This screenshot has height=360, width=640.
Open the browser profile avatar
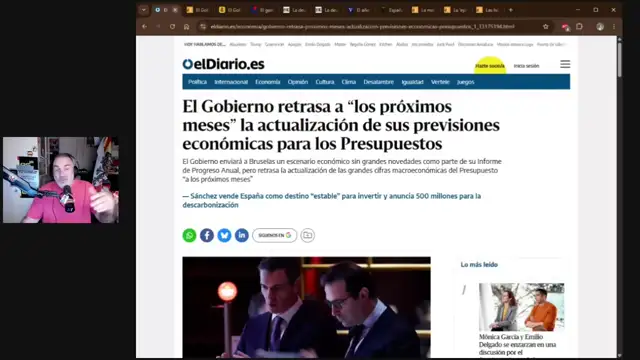[600, 27]
